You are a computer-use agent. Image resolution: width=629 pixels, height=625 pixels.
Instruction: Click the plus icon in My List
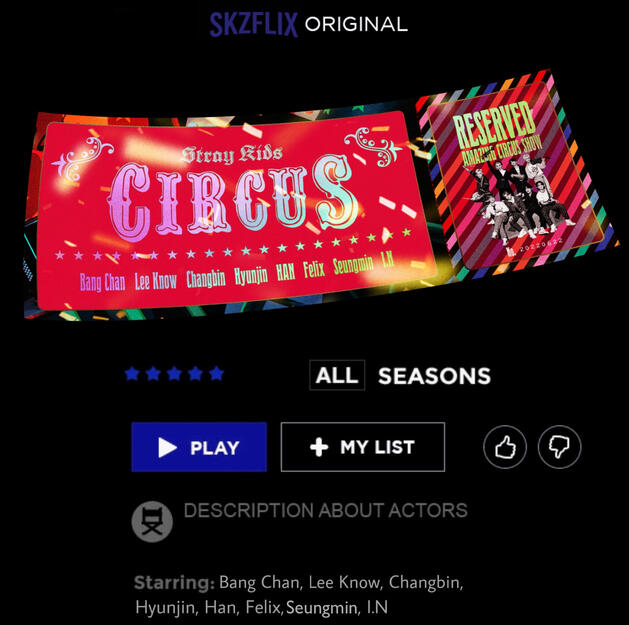pos(319,447)
